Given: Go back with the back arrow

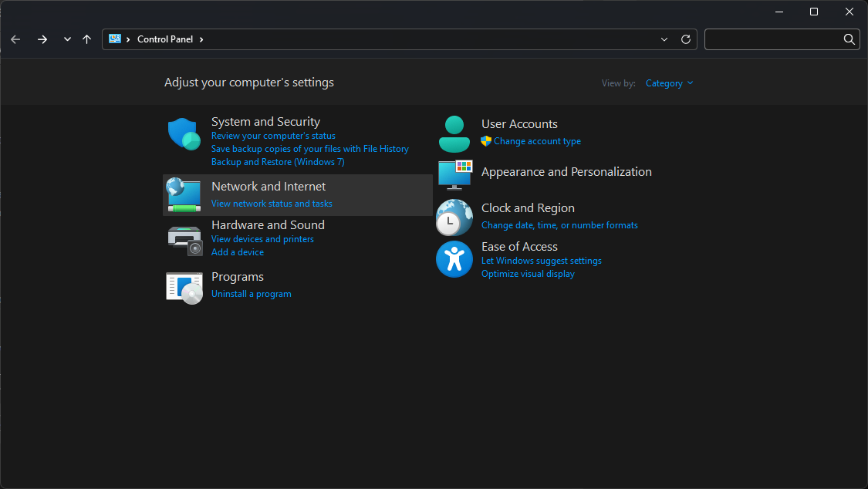Looking at the screenshot, I should (15, 39).
